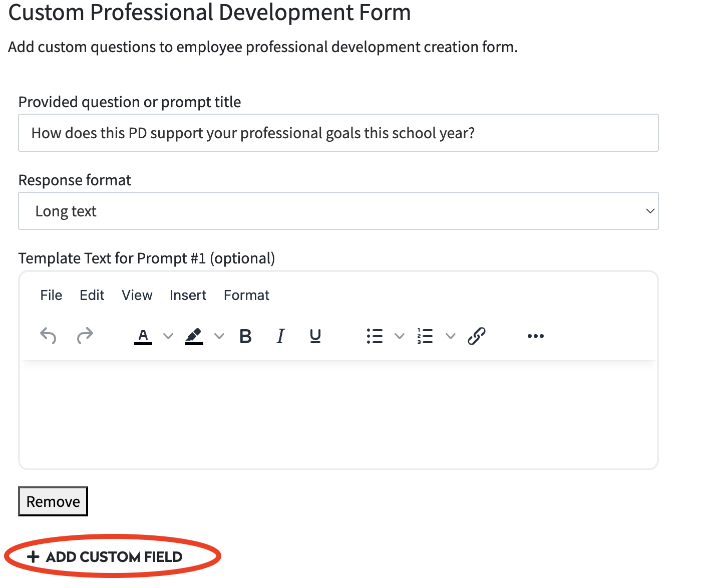Show more toolbar options via the ellipsis
The width and height of the screenshot is (705, 588).
point(536,336)
